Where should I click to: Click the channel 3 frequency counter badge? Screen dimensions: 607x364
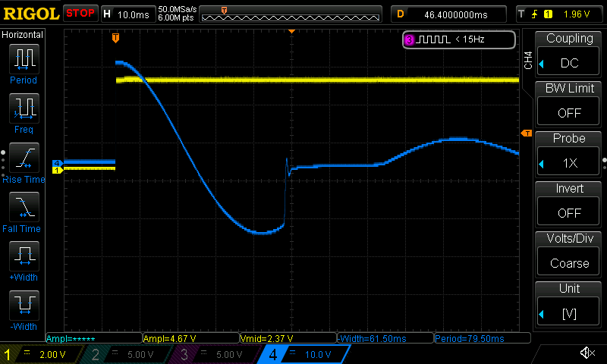pos(459,39)
